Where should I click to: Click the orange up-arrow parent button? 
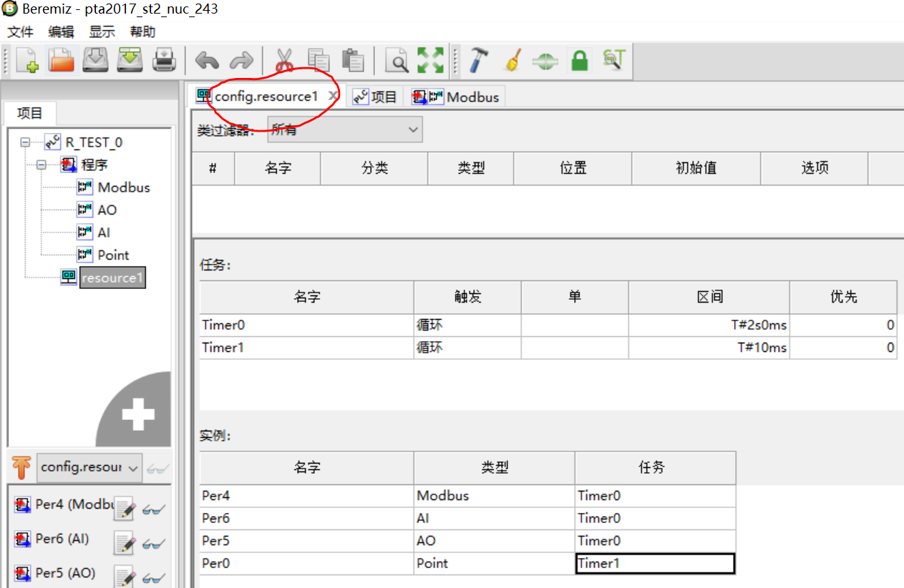21,467
